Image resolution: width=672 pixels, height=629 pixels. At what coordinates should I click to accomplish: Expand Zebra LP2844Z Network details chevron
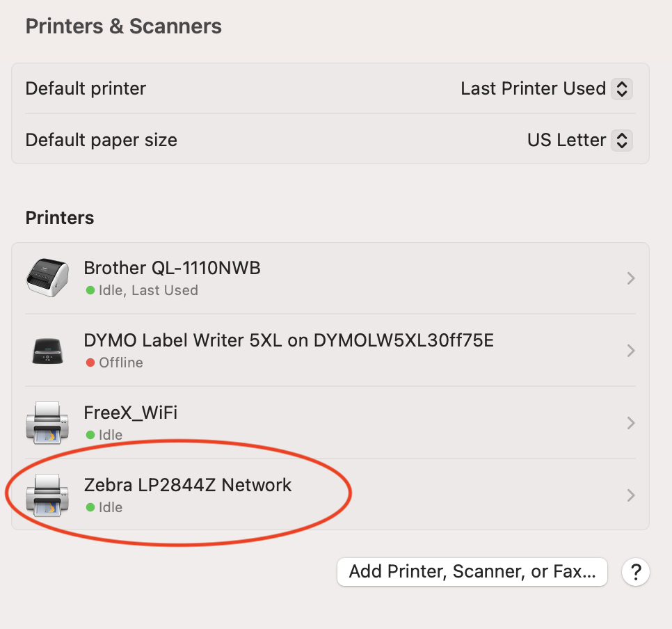(x=631, y=495)
